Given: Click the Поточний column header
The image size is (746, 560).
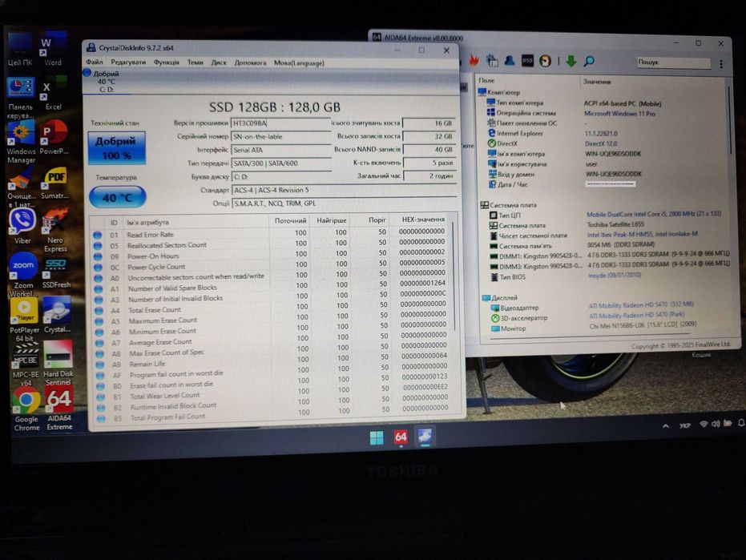Looking at the screenshot, I should (290, 221).
